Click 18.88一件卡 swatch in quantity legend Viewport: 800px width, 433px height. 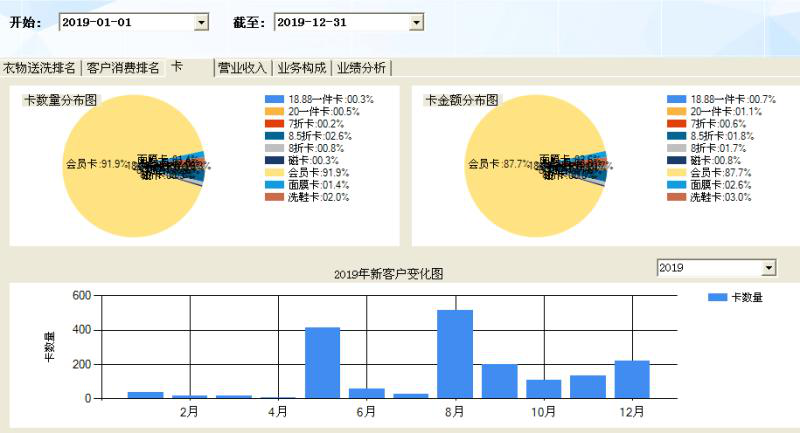[x=274, y=99]
